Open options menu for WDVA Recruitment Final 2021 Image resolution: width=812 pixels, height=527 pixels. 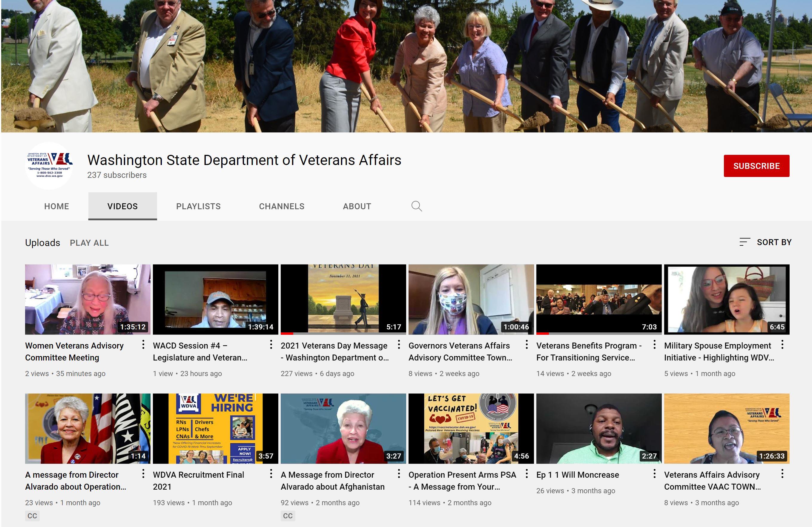271,474
